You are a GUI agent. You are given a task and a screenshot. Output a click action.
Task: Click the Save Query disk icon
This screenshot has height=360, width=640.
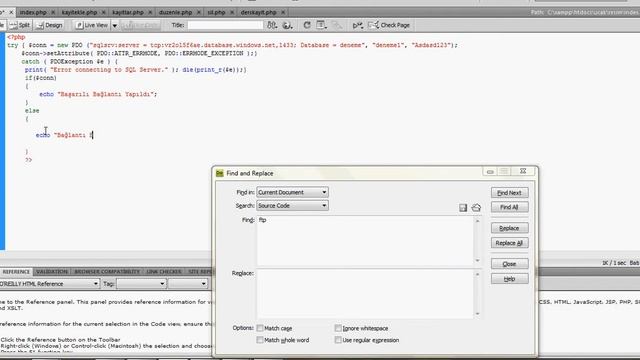(x=463, y=208)
